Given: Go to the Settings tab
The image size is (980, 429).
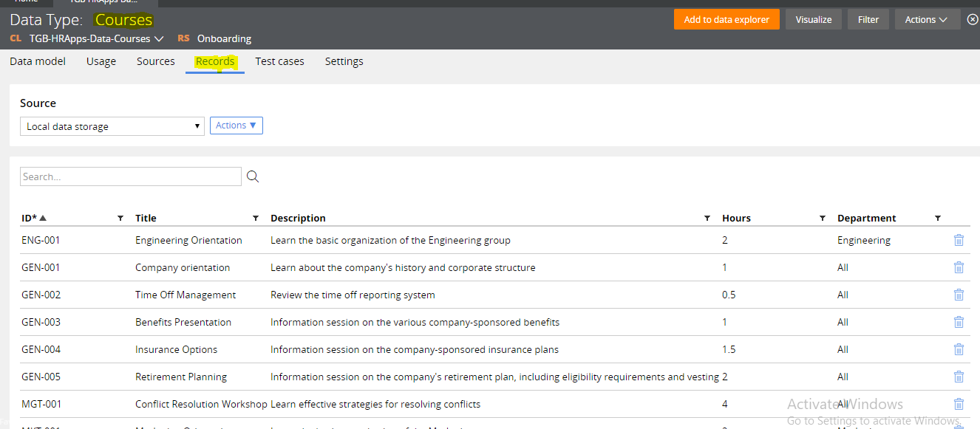Looking at the screenshot, I should point(344,61).
